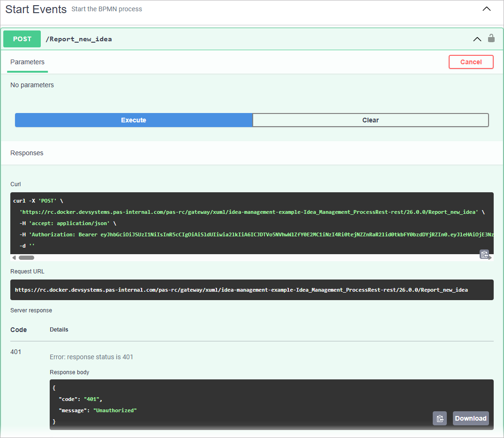Copy the curl command to clipboard
This screenshot has height=438, width=504.
coord(484,255)
